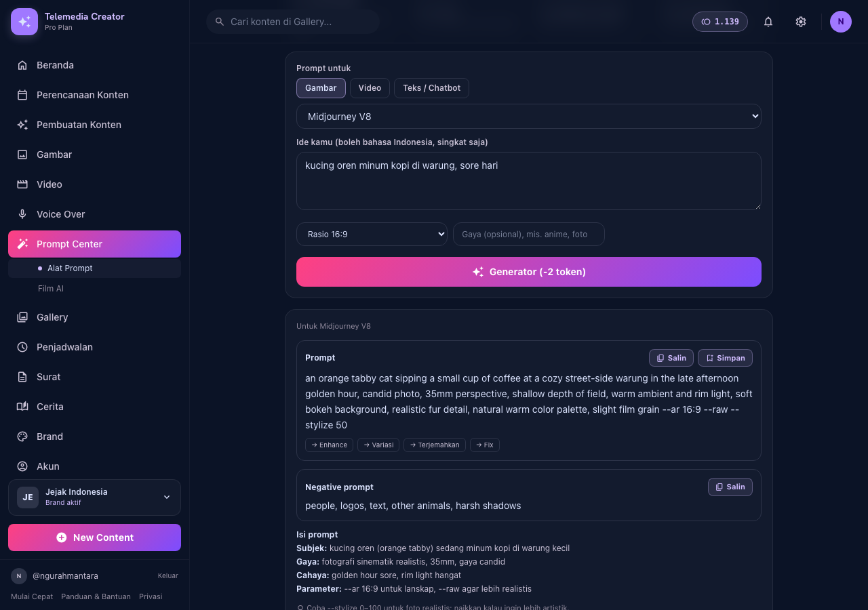Select the Teks / Chatbot prompt type
Image resolution: width=868 pixels, height=610 pixels.
pyautogui.click(x=431, y=88)
